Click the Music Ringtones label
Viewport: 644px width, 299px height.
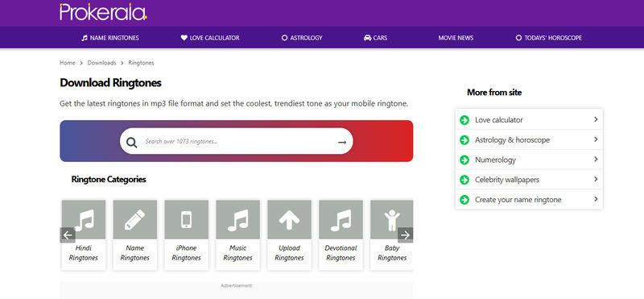[237, 253]
